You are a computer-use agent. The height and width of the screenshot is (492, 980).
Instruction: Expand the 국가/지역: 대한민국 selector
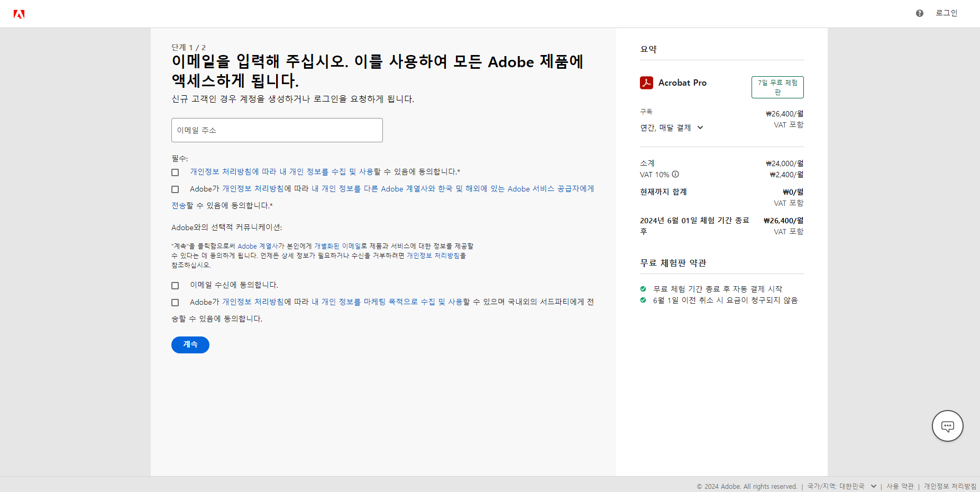[x=841, y=486]
